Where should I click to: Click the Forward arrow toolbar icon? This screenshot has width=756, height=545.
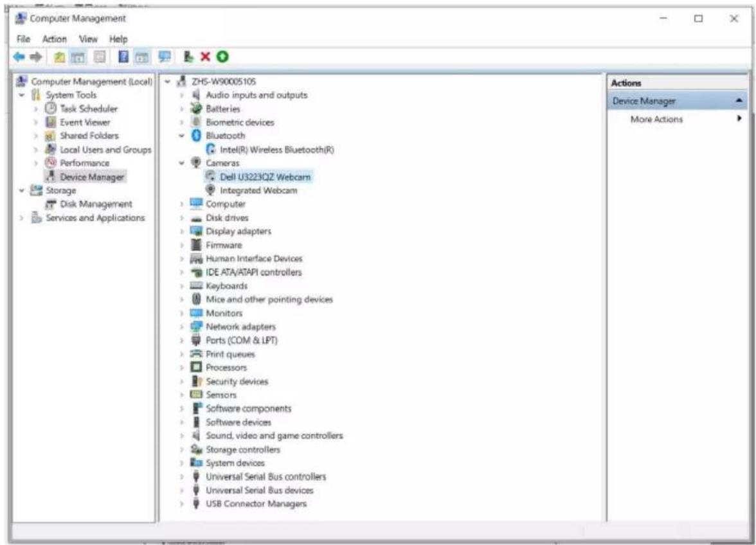point(36,57)
